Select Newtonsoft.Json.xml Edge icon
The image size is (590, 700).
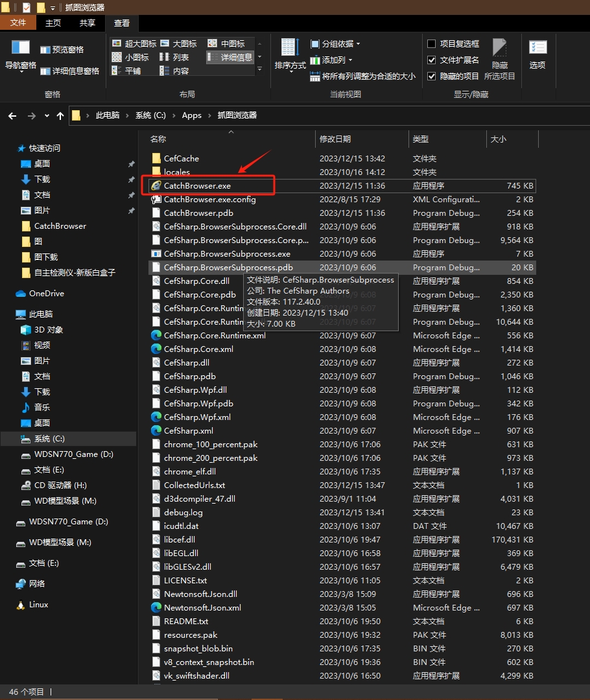click(x=156, y=607)
